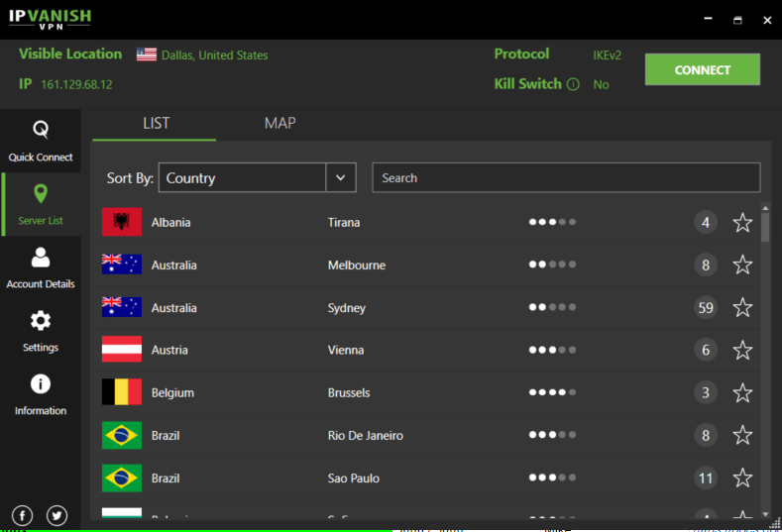782x532 pixels.
Task: Click Melbourne load indicator dots
Action: coord(552,265)
